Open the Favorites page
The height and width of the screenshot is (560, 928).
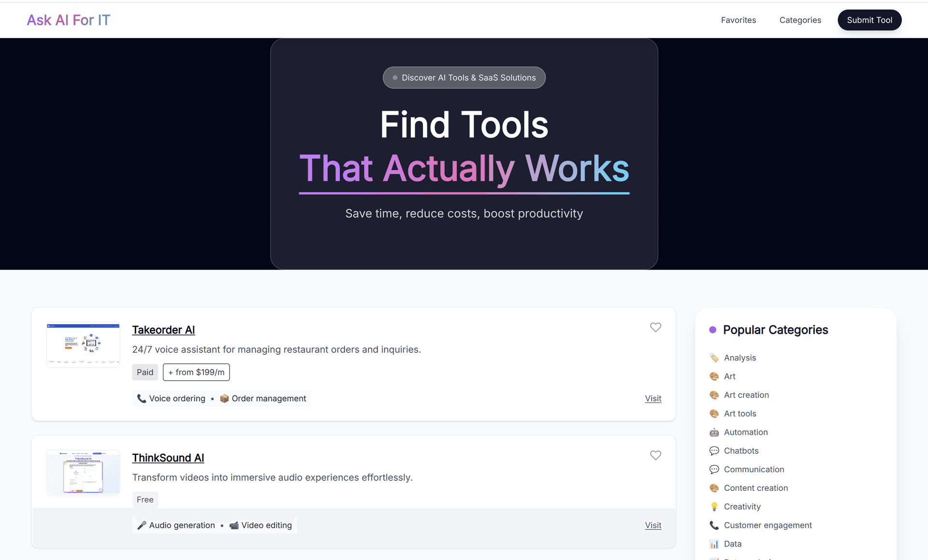[738, 20]
